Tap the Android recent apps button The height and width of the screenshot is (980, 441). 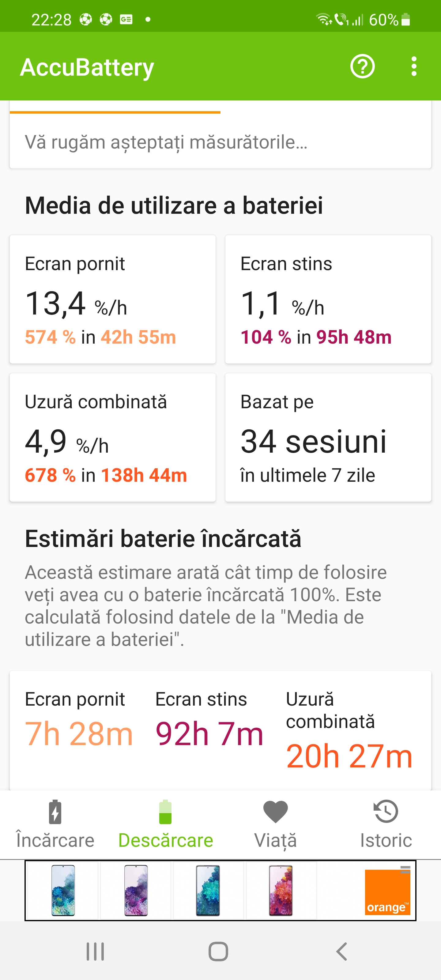95,952
